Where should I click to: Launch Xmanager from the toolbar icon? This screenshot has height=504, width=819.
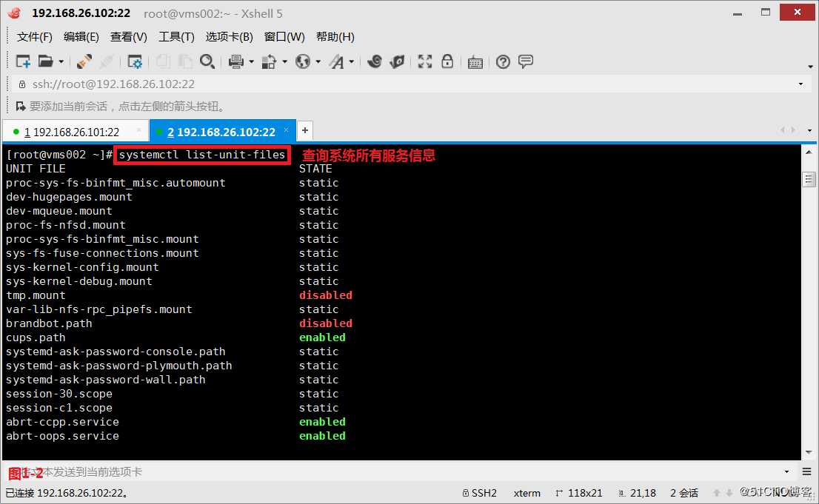(397, 61)
